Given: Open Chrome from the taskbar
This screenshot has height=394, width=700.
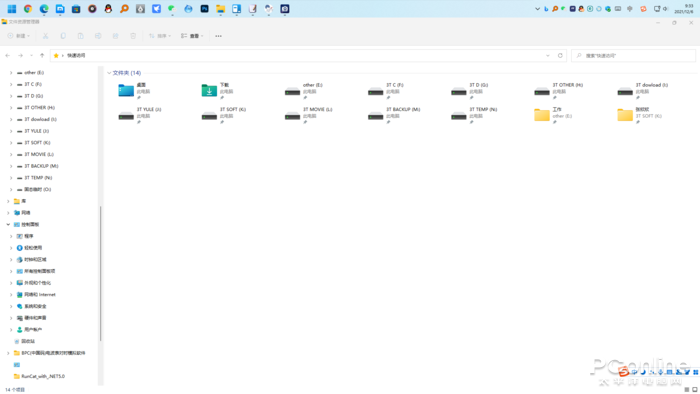Looking at the screenshot, I should click(28, 8).
